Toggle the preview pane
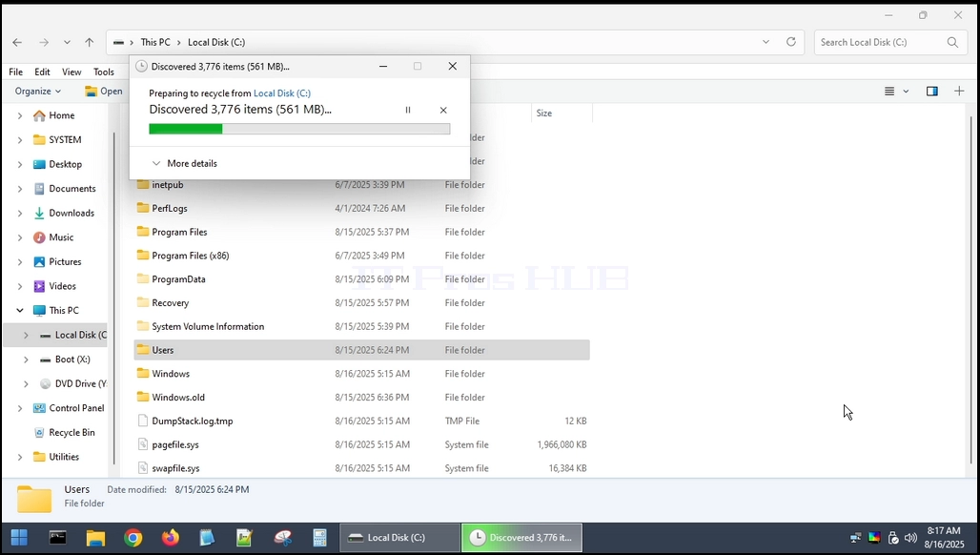980x555 pixels. (932, 92)
